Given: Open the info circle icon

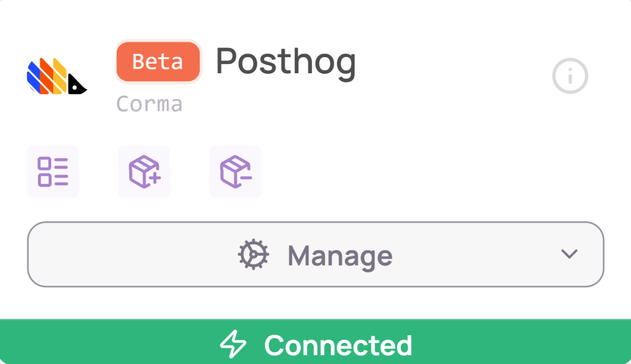Looking at the screenshot, I should [570, 76].
